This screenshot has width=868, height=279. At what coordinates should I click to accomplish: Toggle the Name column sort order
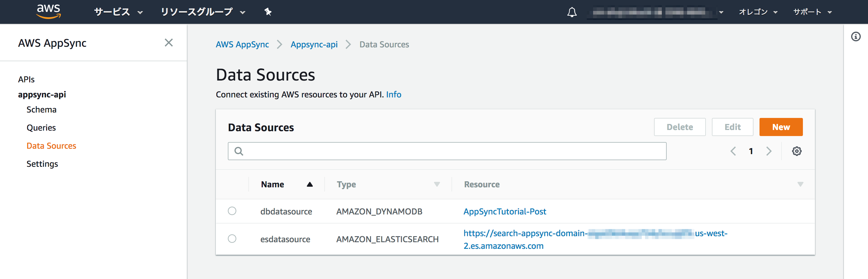[310, 184]
